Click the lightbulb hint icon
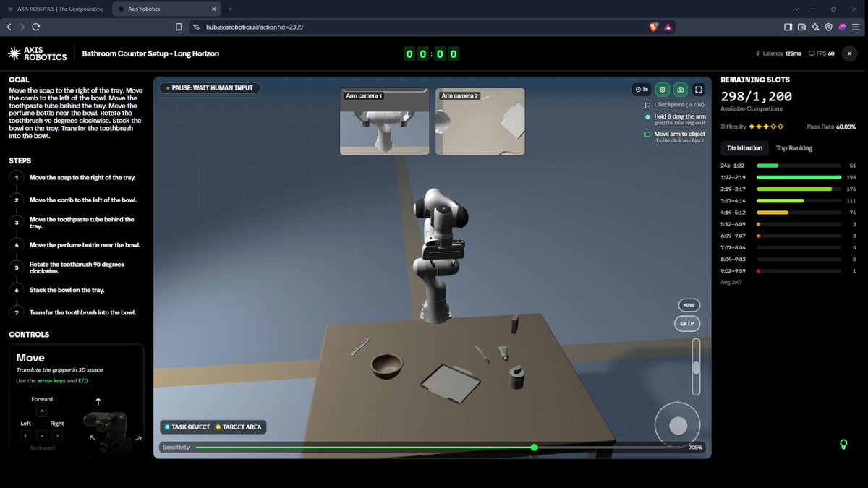 coord(843,444)
